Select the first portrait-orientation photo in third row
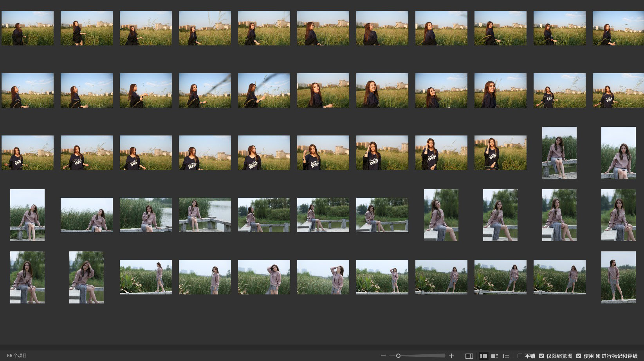 coord(559,153)
